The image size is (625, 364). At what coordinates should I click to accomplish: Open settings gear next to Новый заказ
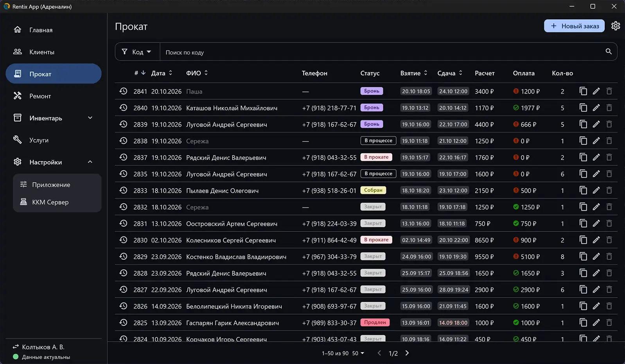click(x=616, y=26)
